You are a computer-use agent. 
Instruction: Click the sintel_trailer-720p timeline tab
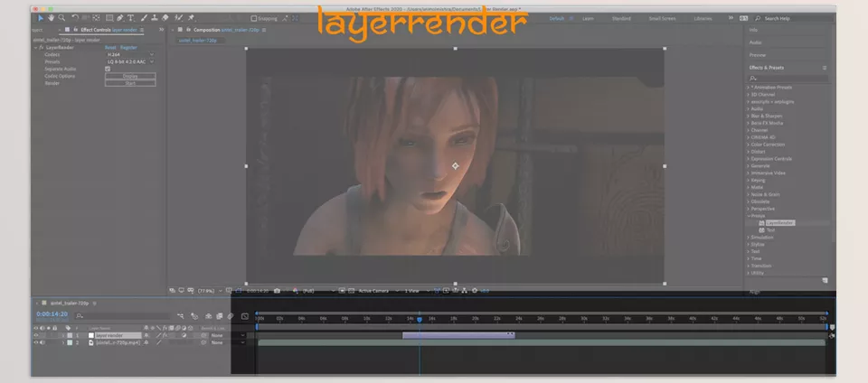click(70, 304)
